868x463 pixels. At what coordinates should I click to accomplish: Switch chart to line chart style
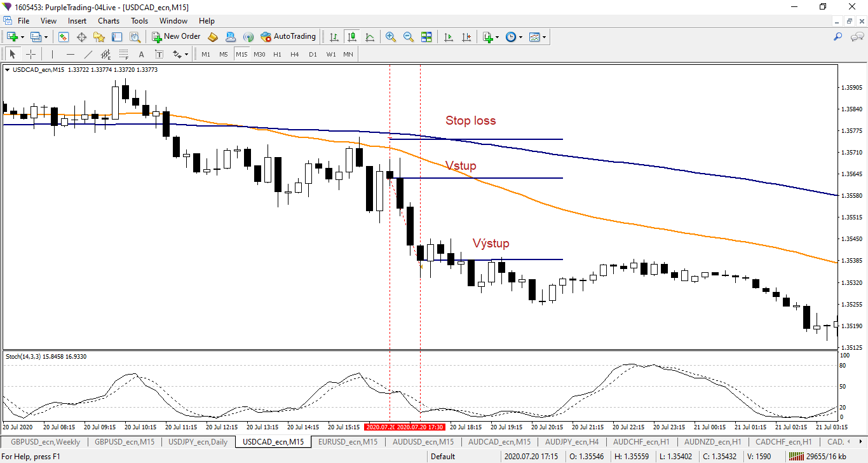pos(370,37)
